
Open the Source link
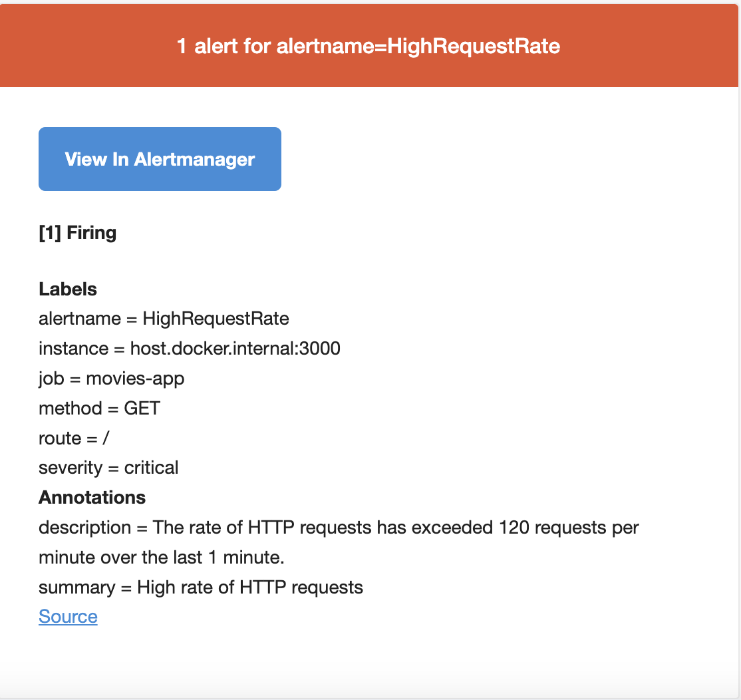coord(68,616)
